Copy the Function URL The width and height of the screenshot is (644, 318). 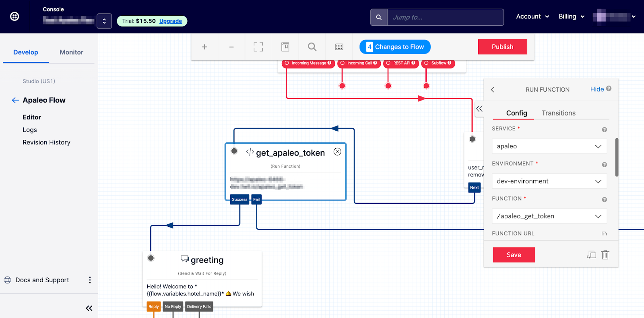[x=604, y=234]
